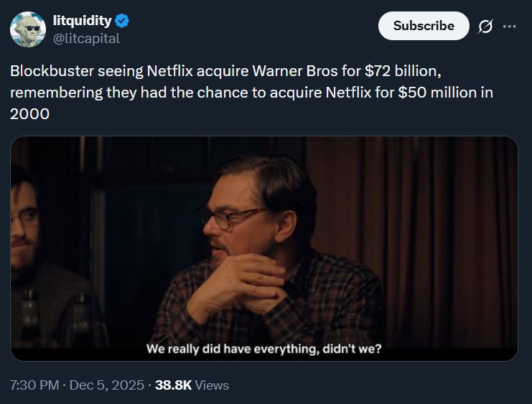Open the three-dot more options menu
532x404 pixels.
click(x=510, y=27)
